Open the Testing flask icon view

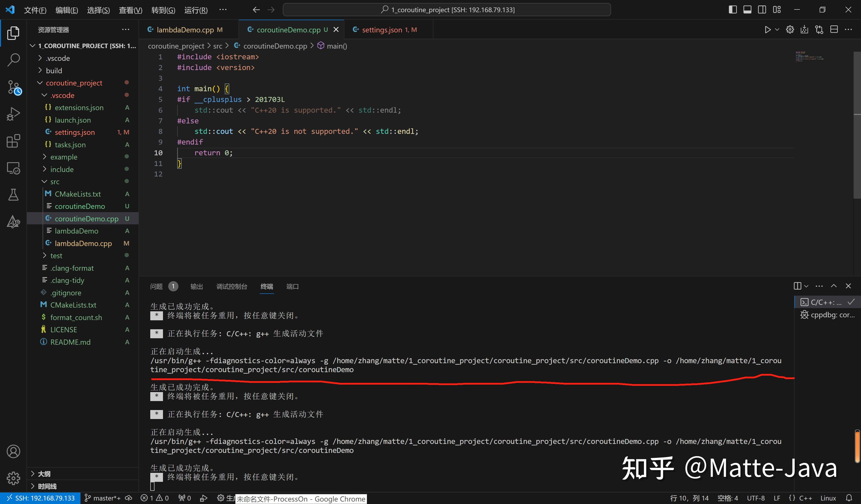point(13,195)
